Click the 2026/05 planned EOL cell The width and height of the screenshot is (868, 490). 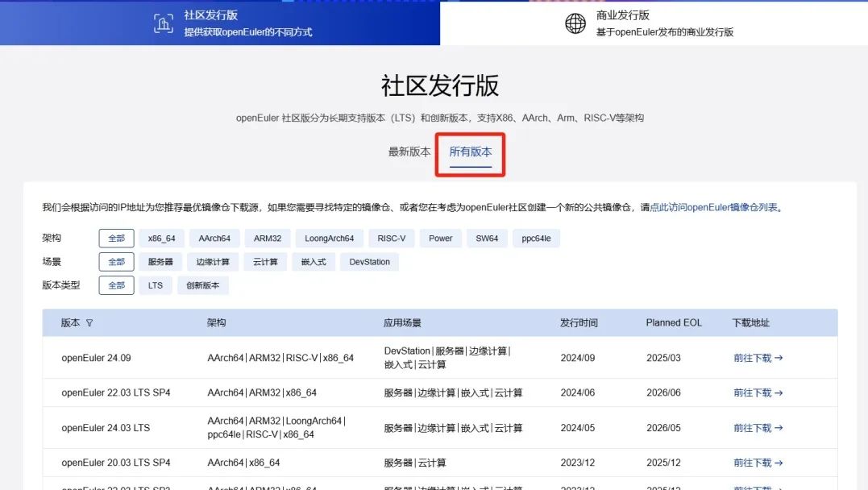(664, 427)
